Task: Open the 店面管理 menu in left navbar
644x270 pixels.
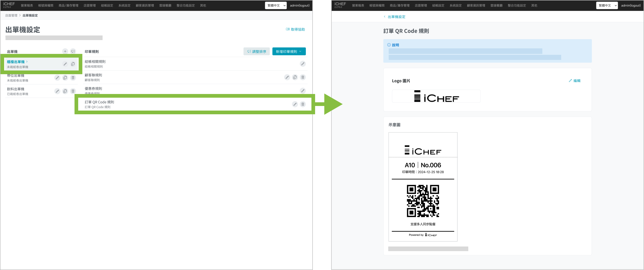Action: pos(89,6)
